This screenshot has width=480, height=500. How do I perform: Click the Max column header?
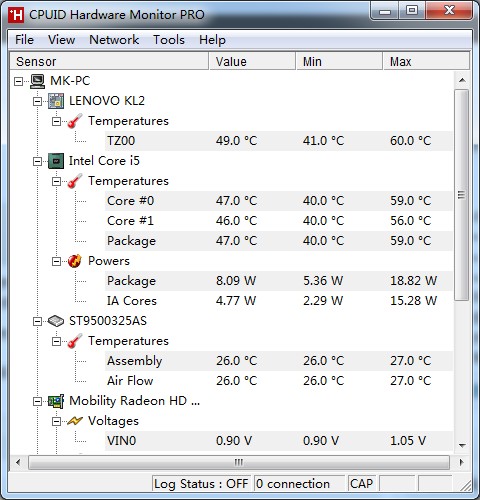pos(426,61)
